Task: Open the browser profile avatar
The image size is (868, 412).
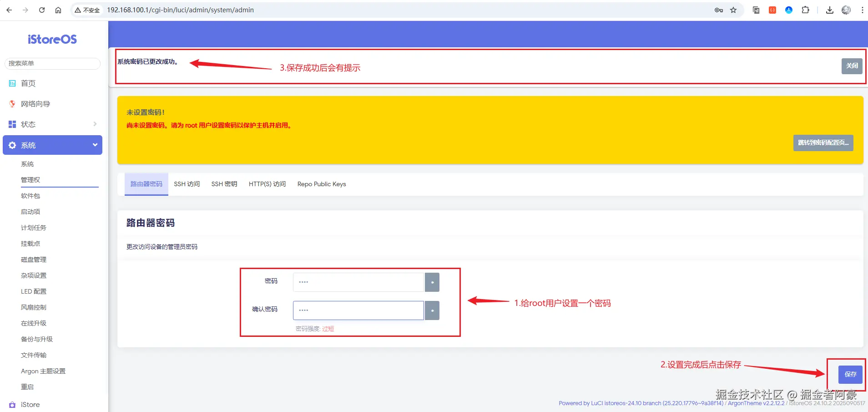Action: pos(846,10)
